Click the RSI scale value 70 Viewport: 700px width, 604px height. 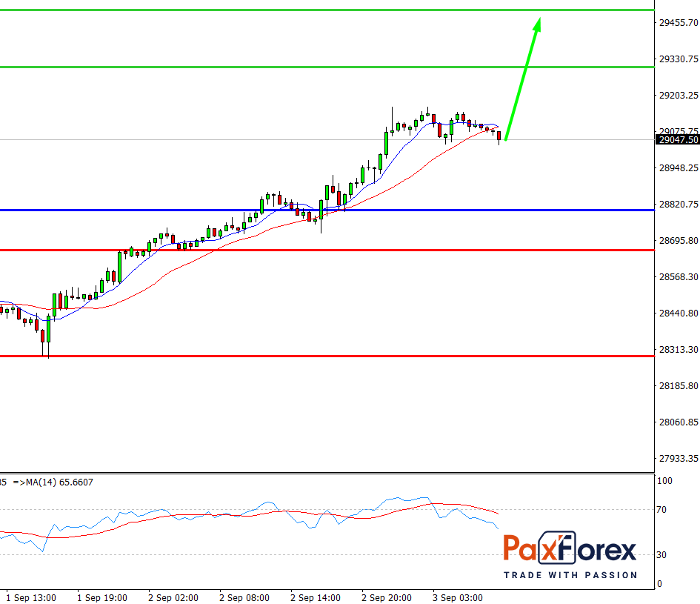(661, 510)
